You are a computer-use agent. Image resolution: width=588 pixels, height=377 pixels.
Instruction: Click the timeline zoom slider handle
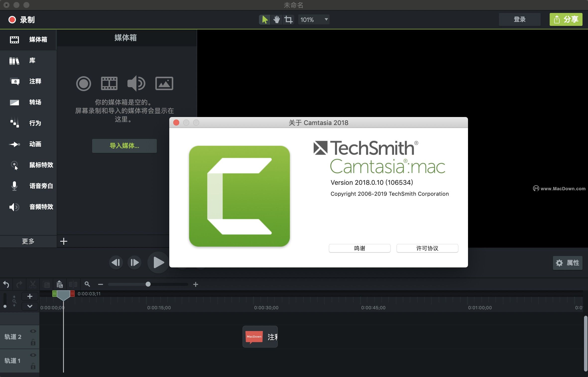[x=148, y=284]
